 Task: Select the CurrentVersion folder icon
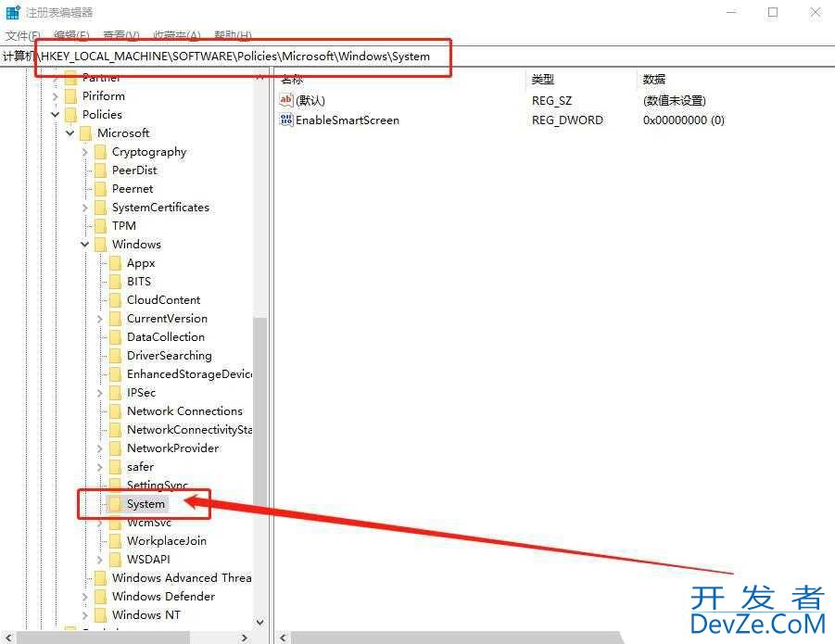click(116, 319)
